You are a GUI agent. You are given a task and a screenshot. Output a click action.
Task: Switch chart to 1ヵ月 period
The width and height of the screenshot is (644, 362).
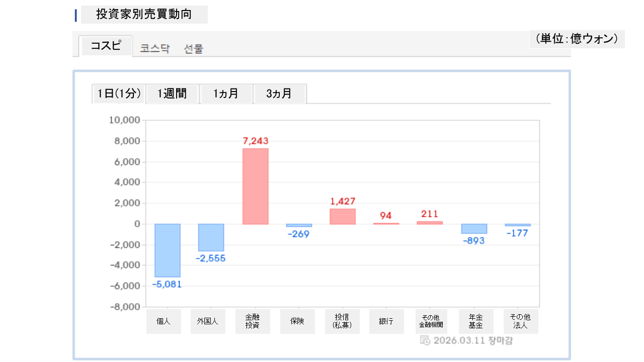click(x=226, y=94)
